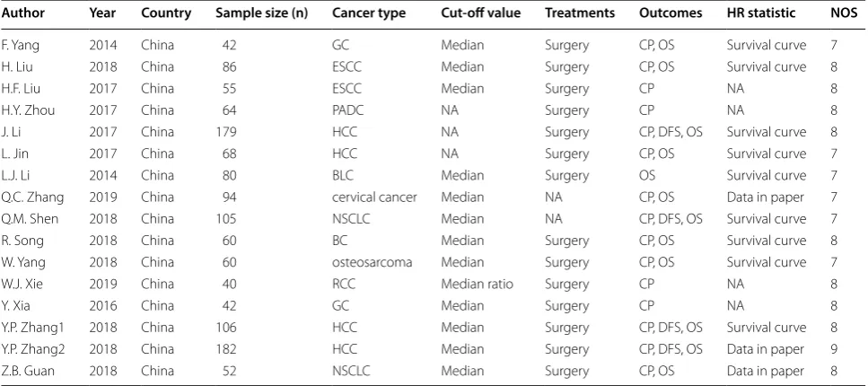Click the RCC cancer type cell
Viewport: 868px width, 386px height.
pos(344,284)
